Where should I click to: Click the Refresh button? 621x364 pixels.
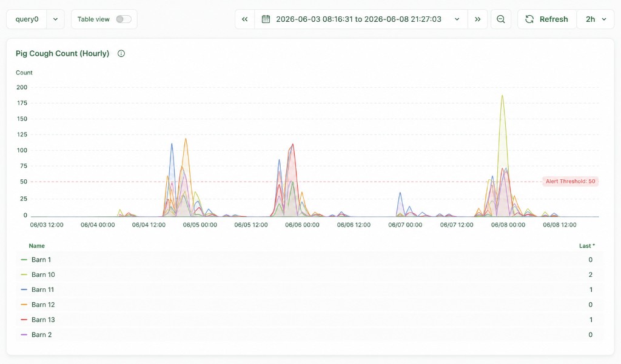(546, 19)
